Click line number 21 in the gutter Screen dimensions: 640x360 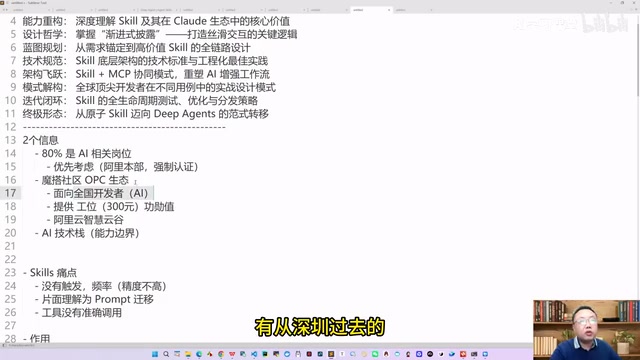[x=10, y=246]
